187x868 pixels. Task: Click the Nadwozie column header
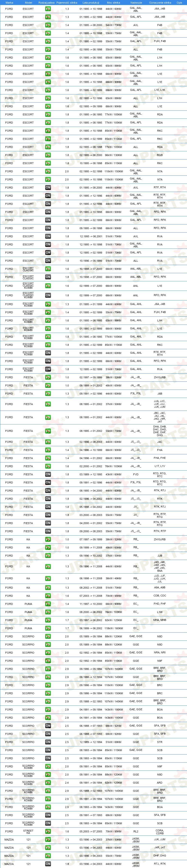(x=136, y=2)
